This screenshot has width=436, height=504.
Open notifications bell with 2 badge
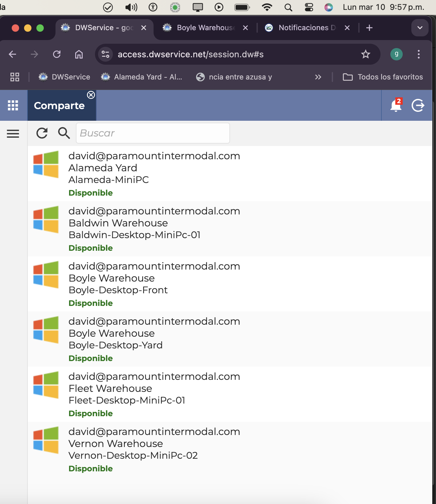pyautogui.click(x=396, y=105)
